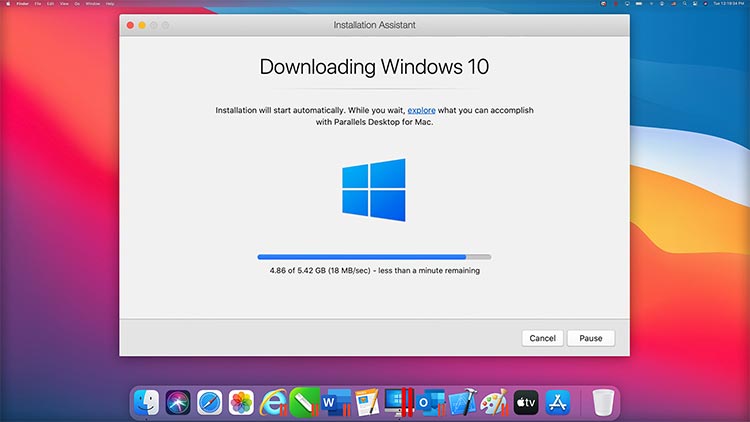Launch Apple TV from the Dock
The width and height of the screenshot is (750, 422).
click(x=526, y=402)
